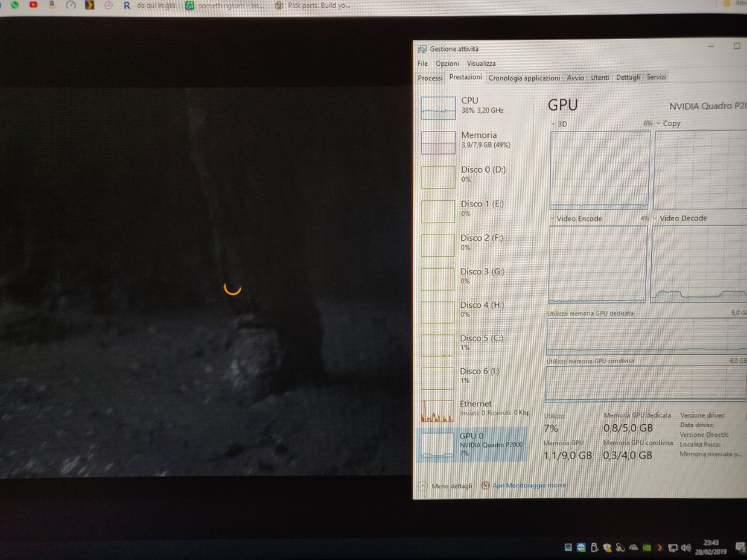Image resolution: width=747 pixels, height=560 pixels.
Task: Click the Utilizzo memoria GPU dedicata graph
Action: click(646, 337)
